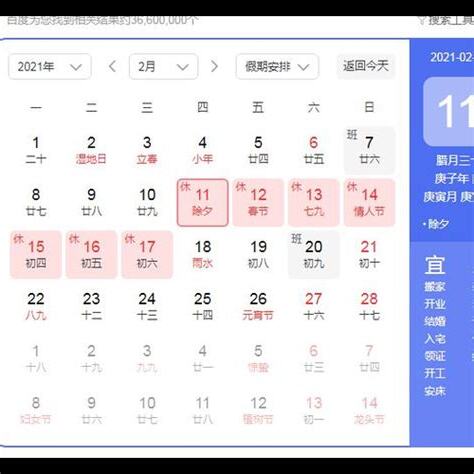This screenshot has height=474, width=474.
Task: Select February 12 春节
Action: point(258,202)
